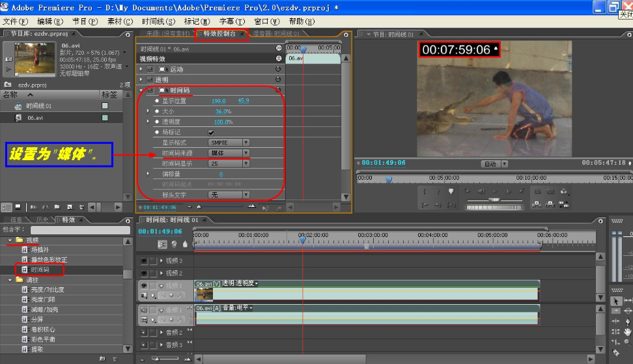The height and width of the screenshot is (364, 633).
Task: Collapse the 调校 effects folder
Action: click(x=10, y=279)
